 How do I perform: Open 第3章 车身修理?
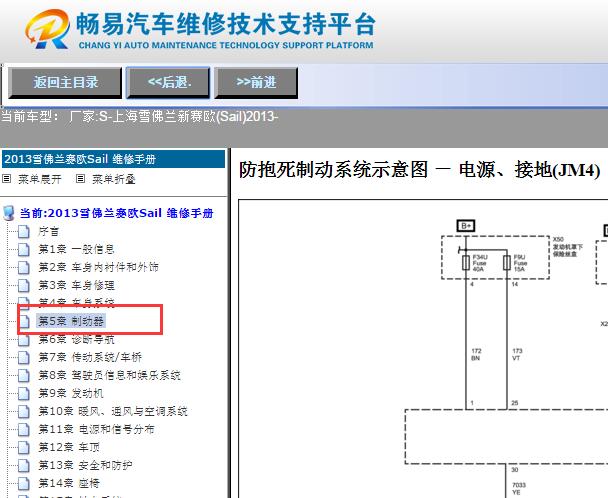(76, 285)
